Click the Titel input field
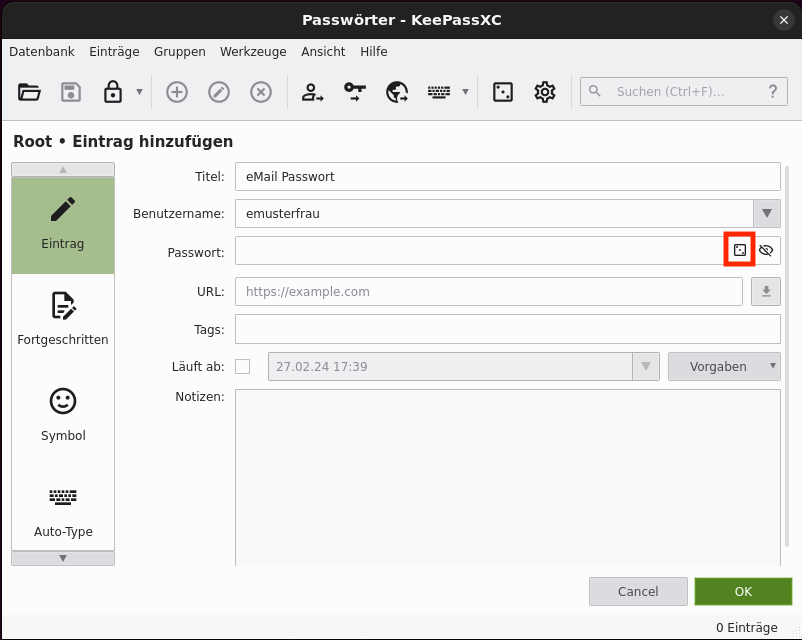802x640 pixels. click(x=508, y=176)
